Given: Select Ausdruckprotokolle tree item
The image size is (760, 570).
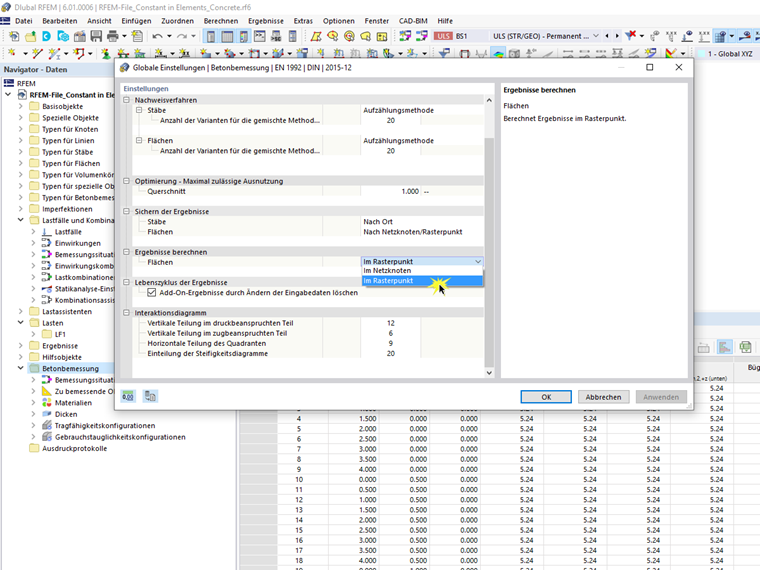Looking at the screenshot, I should tap(75, 448).
